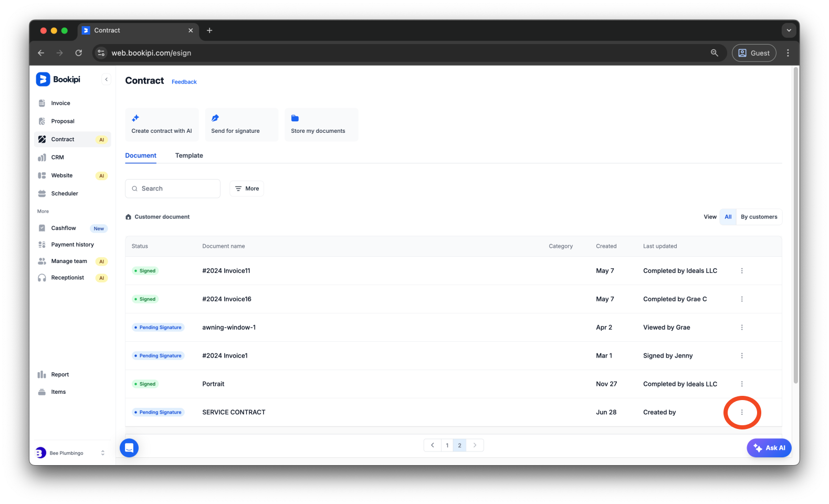Open the Receptionist sidebar item
829x504 pixels.
click(67, 278)
